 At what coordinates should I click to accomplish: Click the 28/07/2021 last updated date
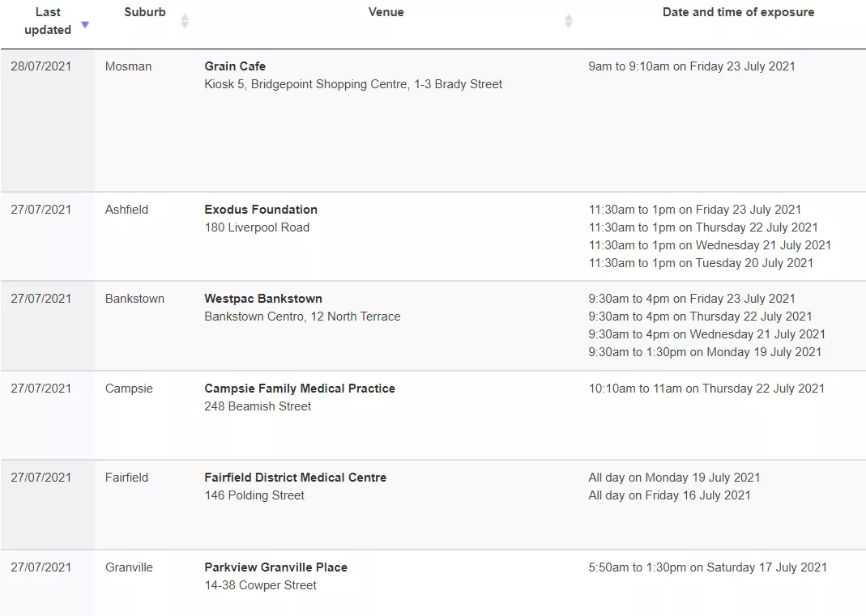[41, 66]
